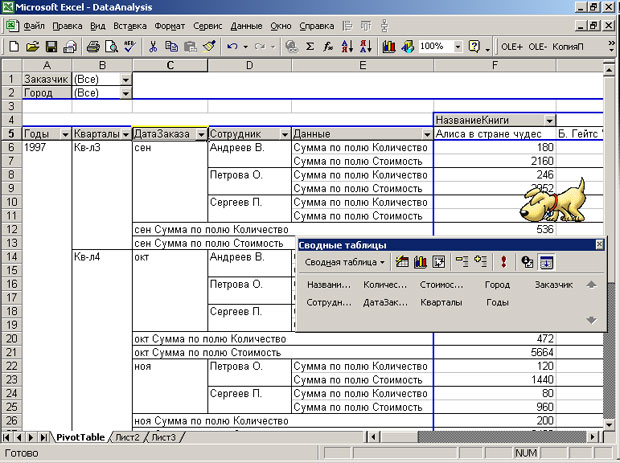Click the Open file toolbar icon
The width and height of the screenshot is (620, 463).
(x=31, y=46)
